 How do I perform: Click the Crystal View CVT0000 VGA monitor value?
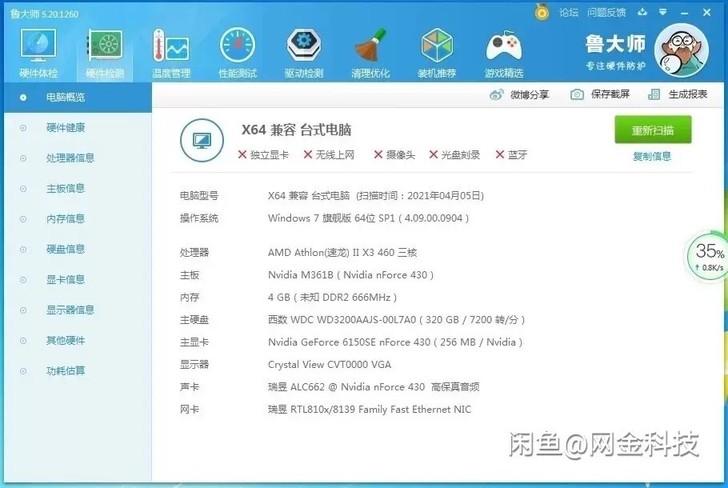329,364
